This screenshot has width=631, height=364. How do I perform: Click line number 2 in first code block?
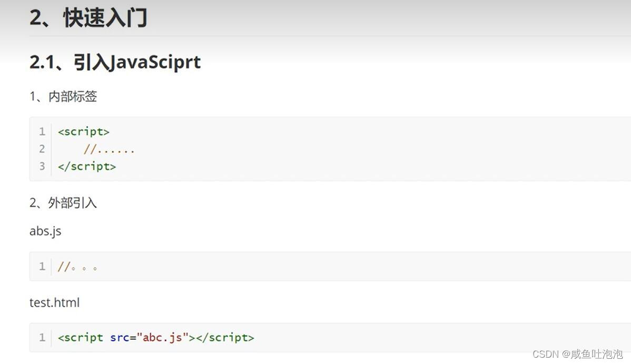(x=42, y=149)
